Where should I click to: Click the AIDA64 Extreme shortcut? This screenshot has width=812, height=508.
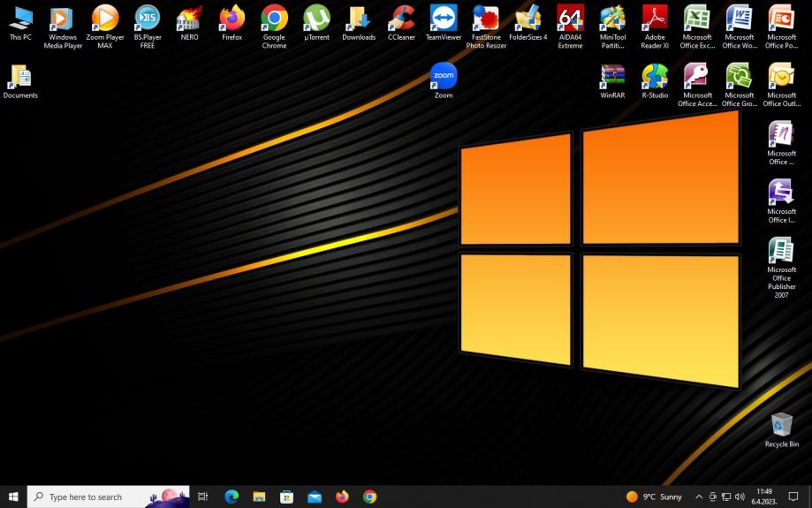(570, 19)
